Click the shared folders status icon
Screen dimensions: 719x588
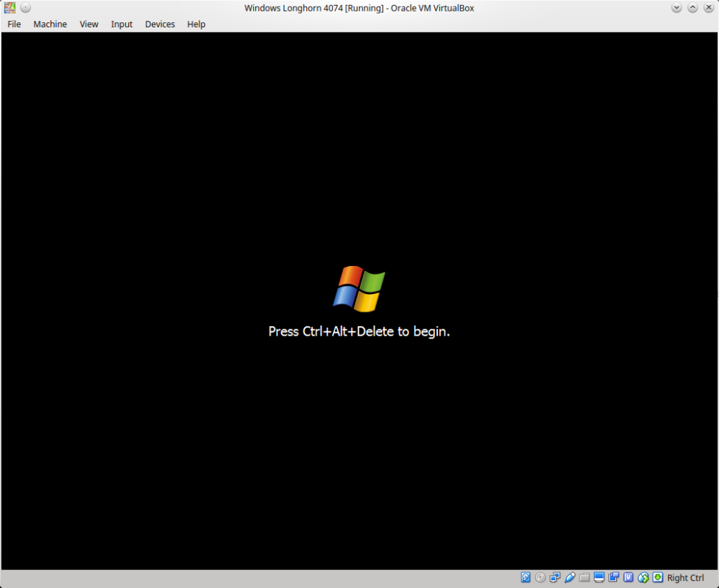[x=584, y=577]
